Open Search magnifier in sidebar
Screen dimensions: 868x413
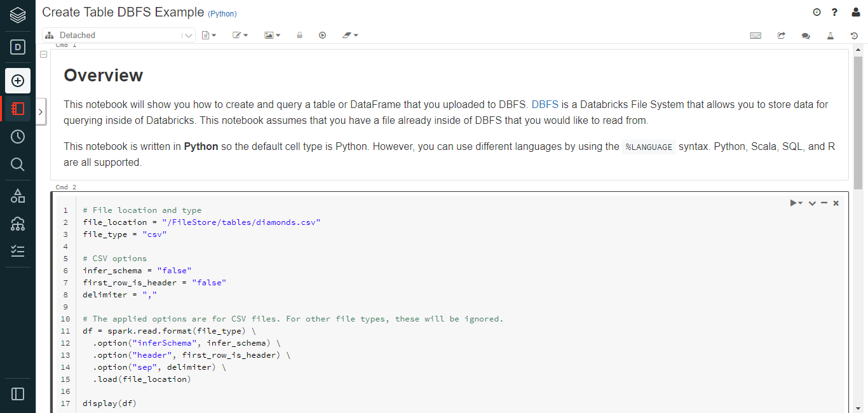click(18, 165)
